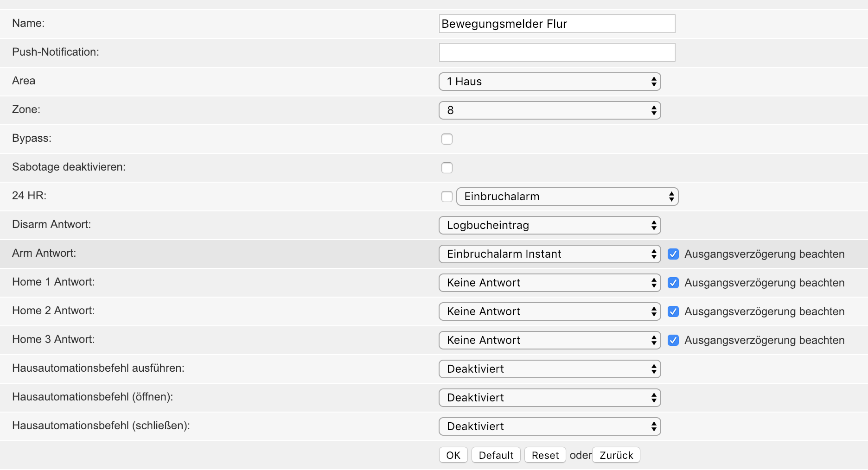
Task: Tick the Sabotage deaktivieren checkbox
Action: click(447, 168)
